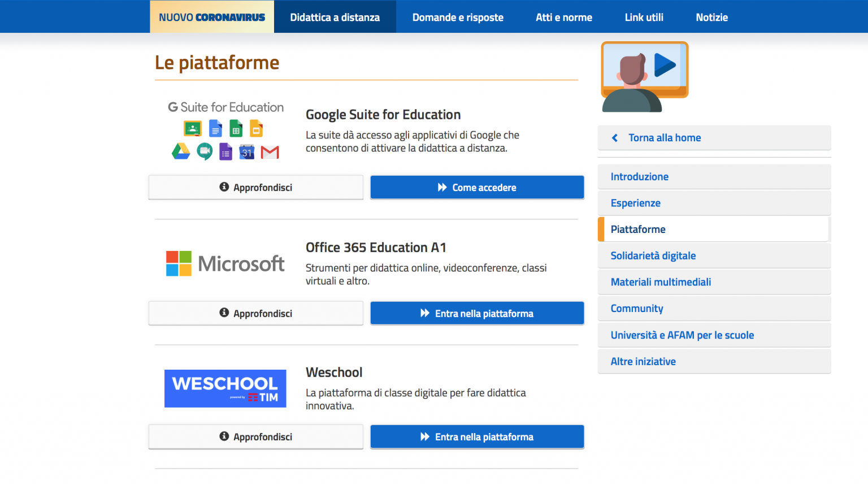Click the Google Calendar icon

(247, 151)
